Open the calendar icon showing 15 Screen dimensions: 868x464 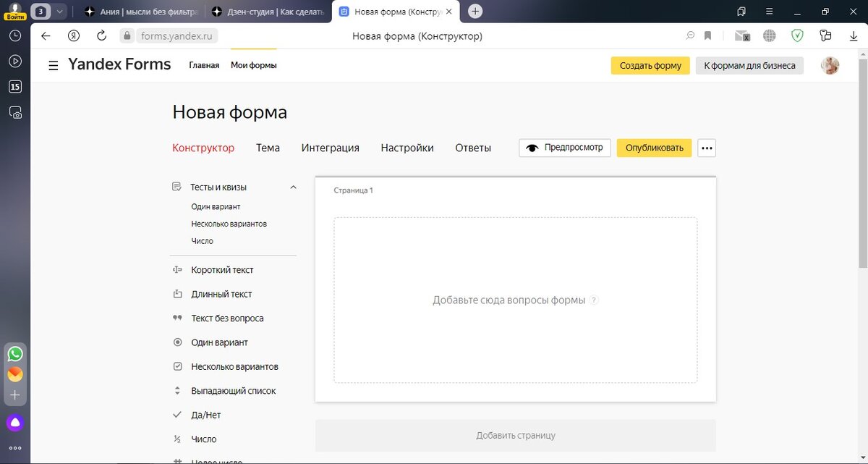(15, 87)
